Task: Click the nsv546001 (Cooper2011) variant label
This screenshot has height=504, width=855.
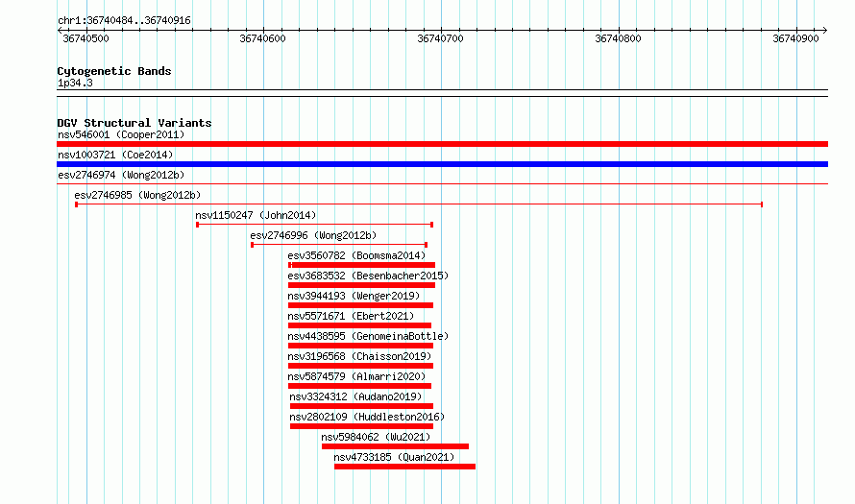Action: [x=121, y=134]
